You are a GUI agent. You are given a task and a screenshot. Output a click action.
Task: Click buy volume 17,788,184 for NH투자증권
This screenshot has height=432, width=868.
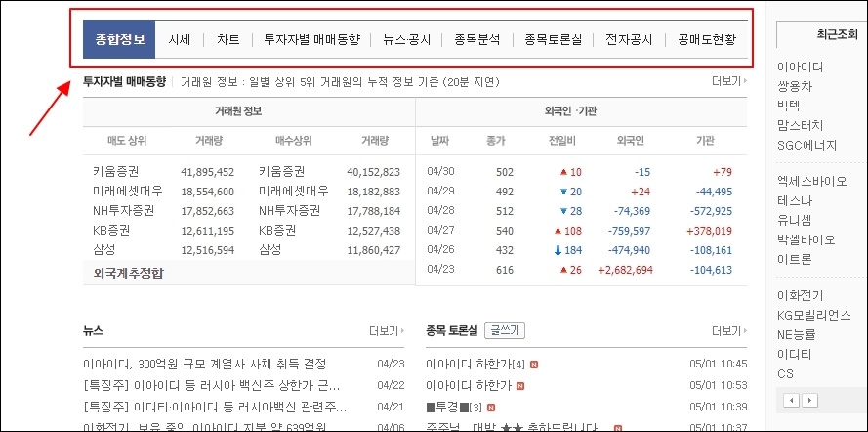tap(373, 211)
